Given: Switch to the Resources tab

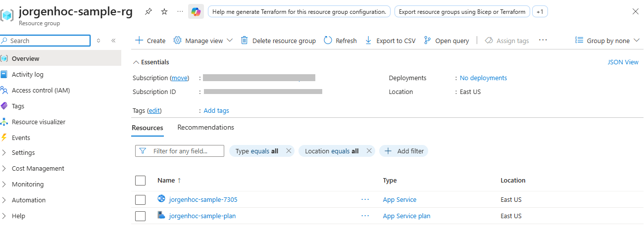Looking at the screenshot, I should coord(147,128).
